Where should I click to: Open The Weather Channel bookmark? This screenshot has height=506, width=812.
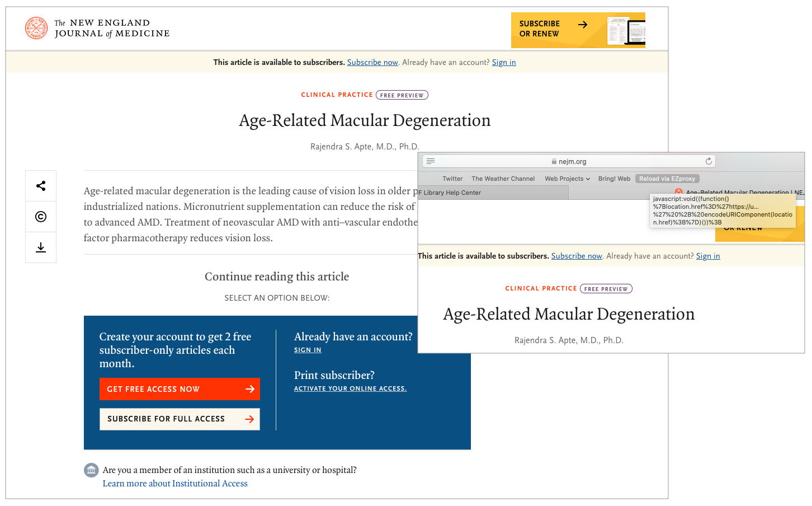503,179
